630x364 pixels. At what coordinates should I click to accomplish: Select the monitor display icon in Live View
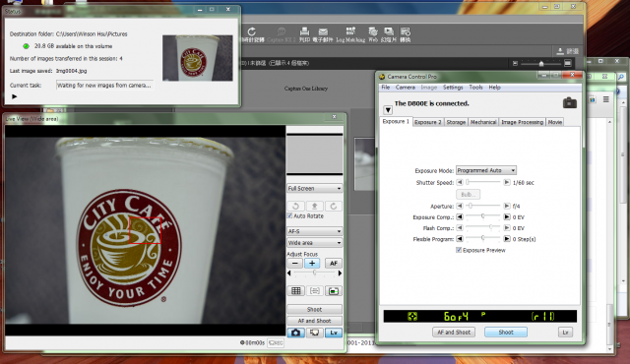coord(315,333)
